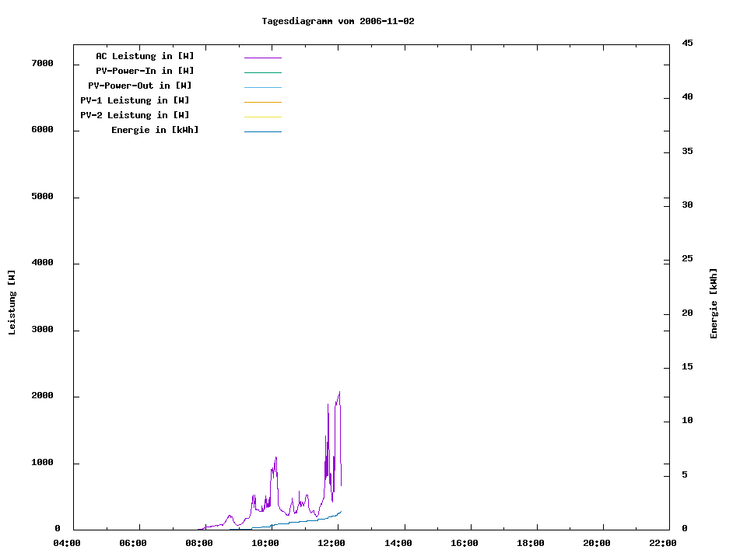Image resolution: width=747 pixels, height=560 pixels.
Task: Click the left axis label 'Leistung [W]'
Action: pyautogui.click(x=12, y=302)
